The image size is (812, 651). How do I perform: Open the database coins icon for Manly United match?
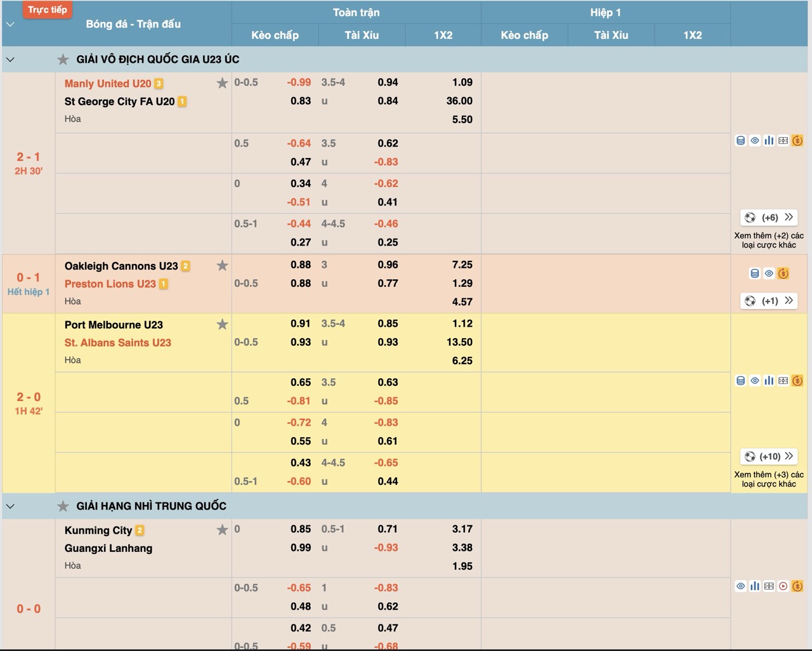(740, 141)
